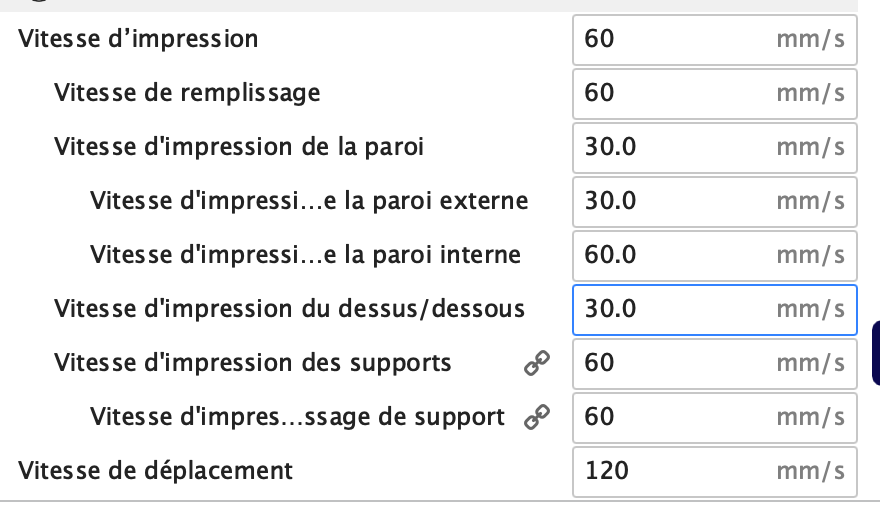Click the Vitesse d'impression label
Viewport: 880px width, 506px height.
(x=138, y=39)
